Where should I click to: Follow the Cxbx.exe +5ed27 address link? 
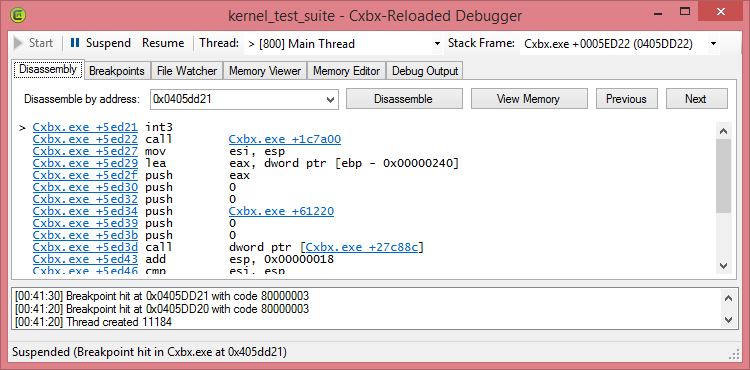85,152
